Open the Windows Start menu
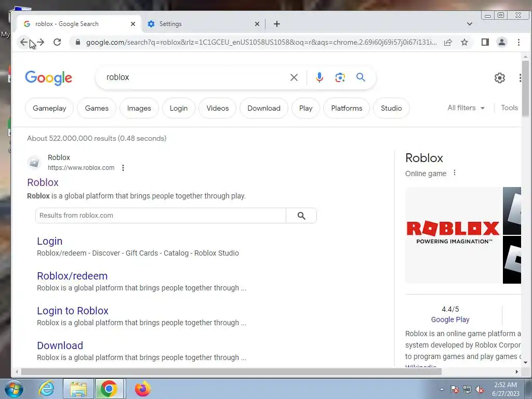532x399 pixels. [x=14, y=389]
